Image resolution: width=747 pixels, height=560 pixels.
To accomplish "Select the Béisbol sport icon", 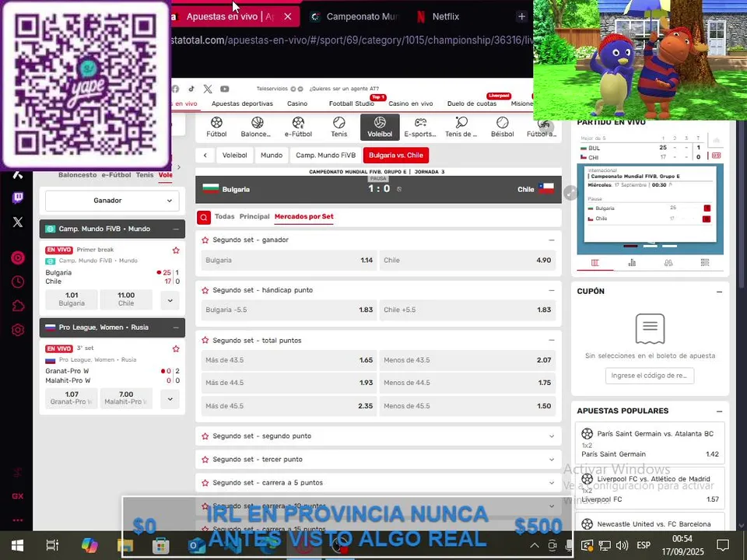I will pos(502,127).
